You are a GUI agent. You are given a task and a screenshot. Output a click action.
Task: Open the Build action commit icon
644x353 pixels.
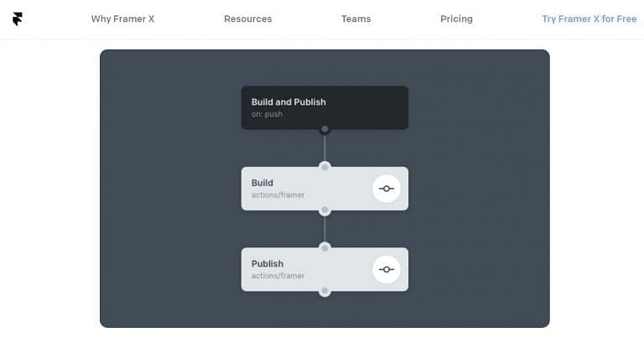pyautogui.click(x=386, y=189)
